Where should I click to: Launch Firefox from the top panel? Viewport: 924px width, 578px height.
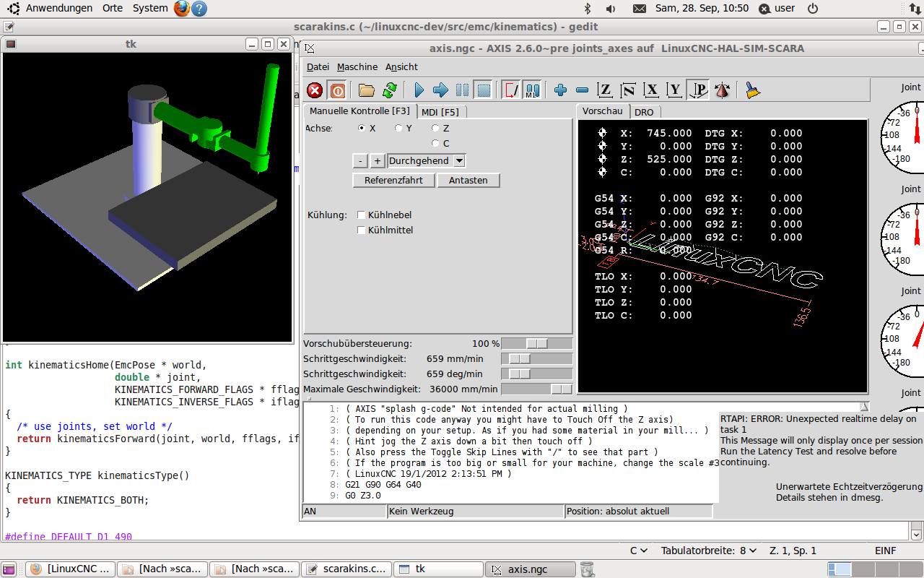[181, 9]
